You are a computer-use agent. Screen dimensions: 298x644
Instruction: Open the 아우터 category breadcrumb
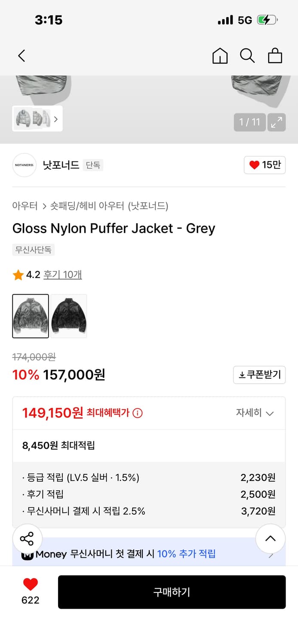25,206
